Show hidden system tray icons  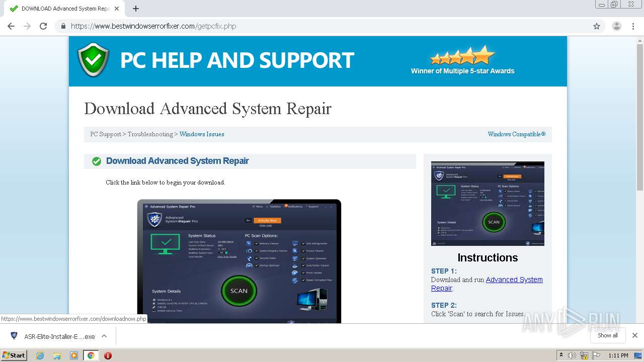click(561, 355)
